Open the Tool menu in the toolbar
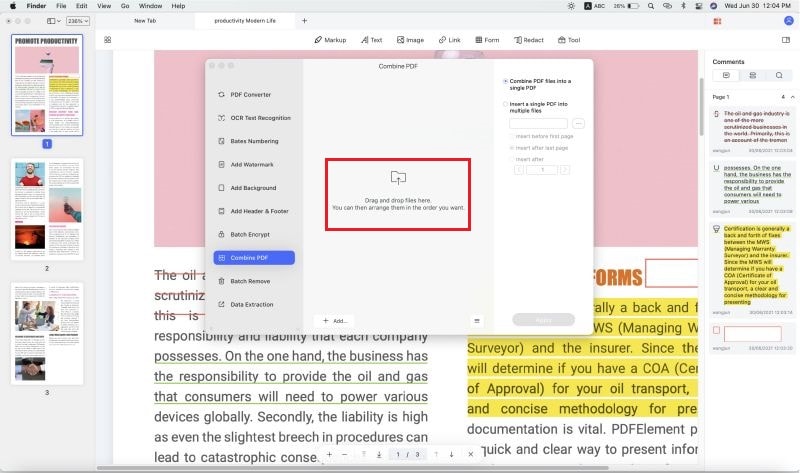800x473 pixels. (x=569, y=40)
